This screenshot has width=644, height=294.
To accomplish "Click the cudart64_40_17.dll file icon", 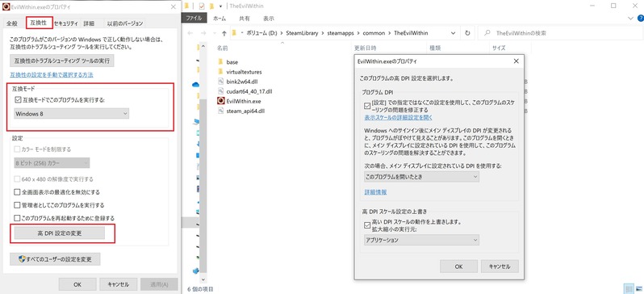I will coord(221,91).
